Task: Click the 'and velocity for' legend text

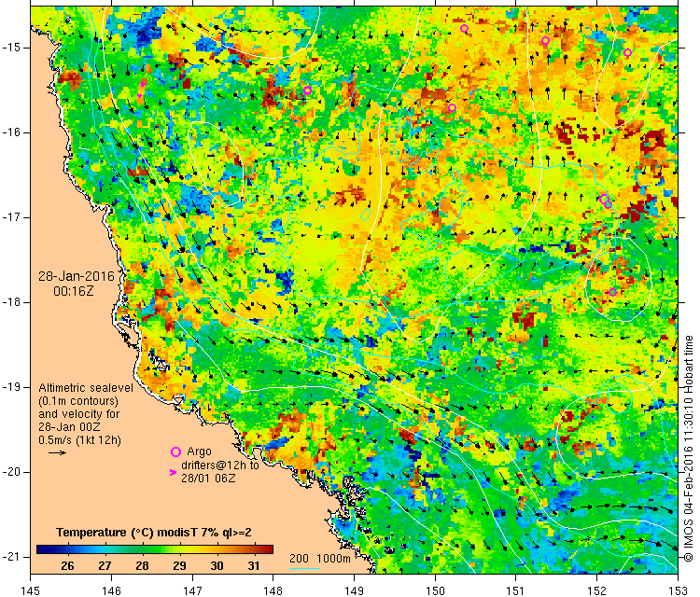Action: [x=79, y=413]
